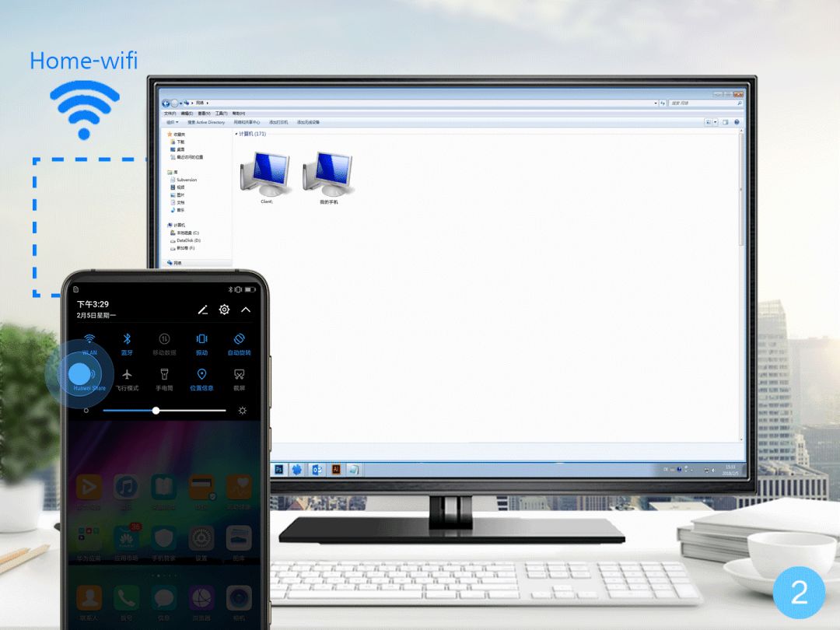Image resolution: width=840 pixels, height=630 pixels.
Task: Open Network and Sharing Center (网络和共享中心)
Action: (247, 122)
